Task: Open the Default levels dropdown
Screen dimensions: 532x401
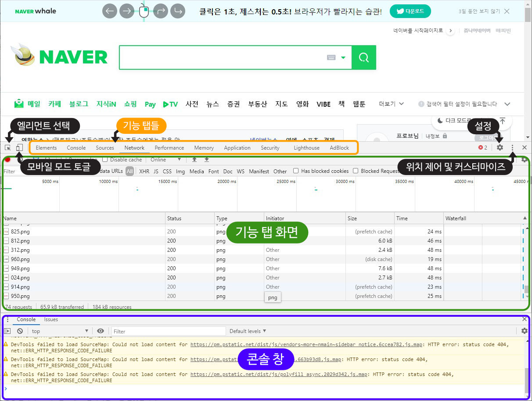Action: 248,331
